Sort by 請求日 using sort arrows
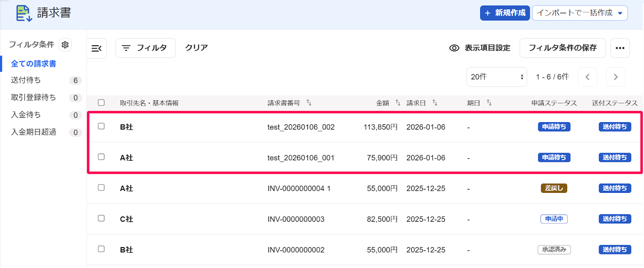 [435, 103]
